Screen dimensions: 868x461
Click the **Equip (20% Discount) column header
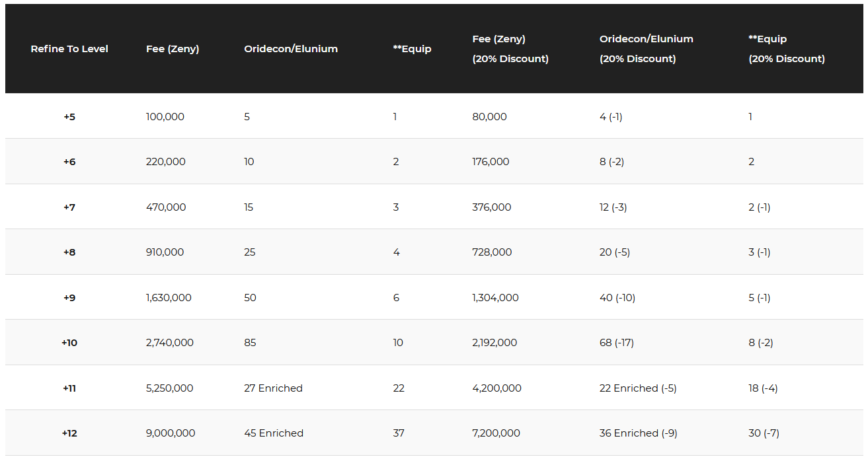(786, 49)
